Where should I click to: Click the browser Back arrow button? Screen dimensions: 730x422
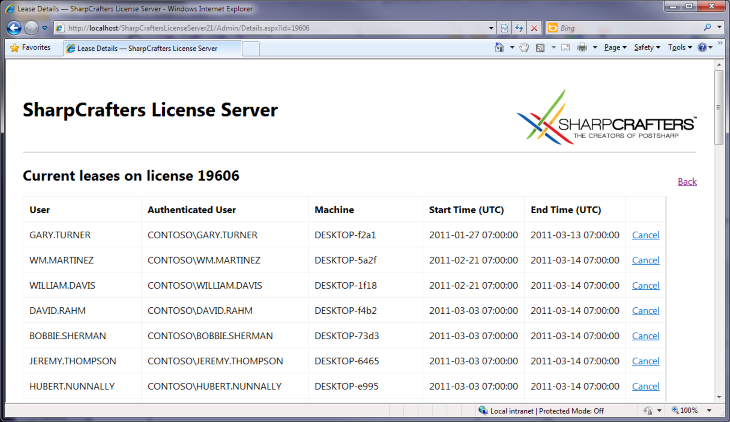click(x=16, y=28)
